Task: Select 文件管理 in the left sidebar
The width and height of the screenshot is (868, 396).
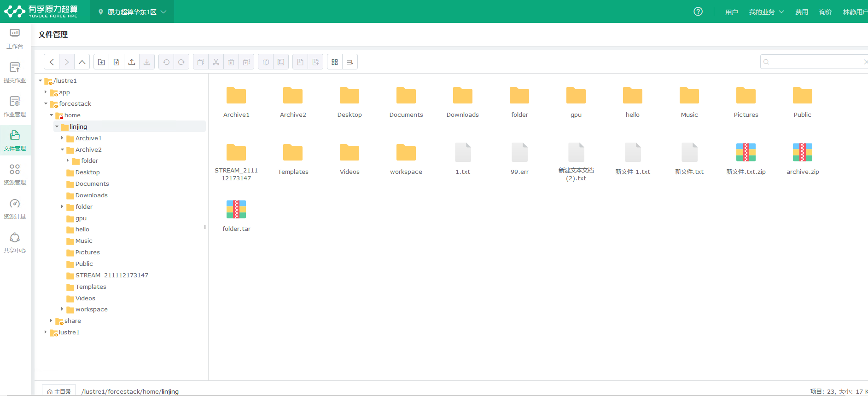Action: click(x=15, y=141)
